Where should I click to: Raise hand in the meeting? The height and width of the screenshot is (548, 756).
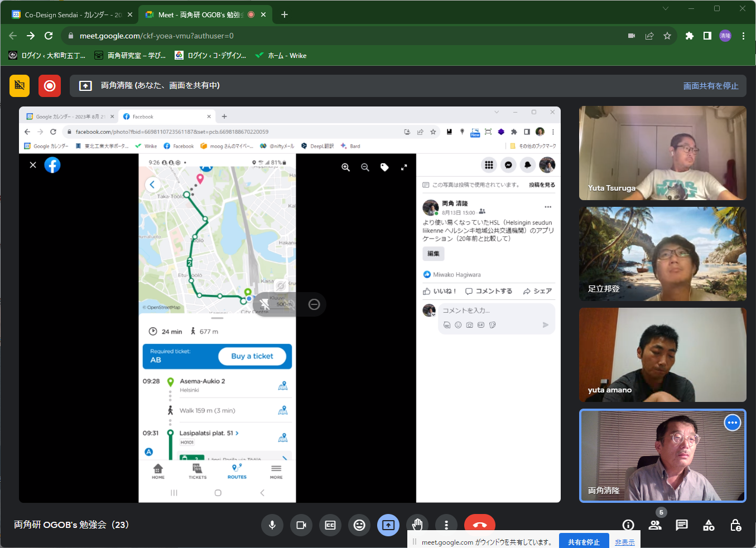[417, 525]
